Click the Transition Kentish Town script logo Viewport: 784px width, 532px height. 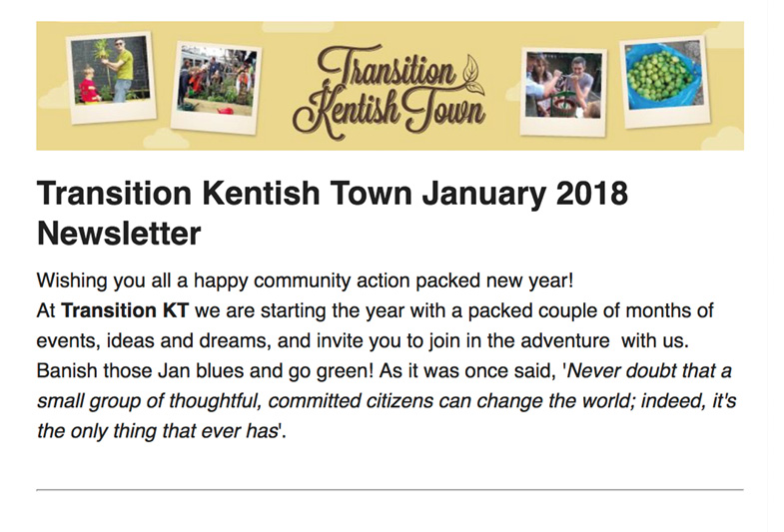pyautogui.click(x=389, y=91)
